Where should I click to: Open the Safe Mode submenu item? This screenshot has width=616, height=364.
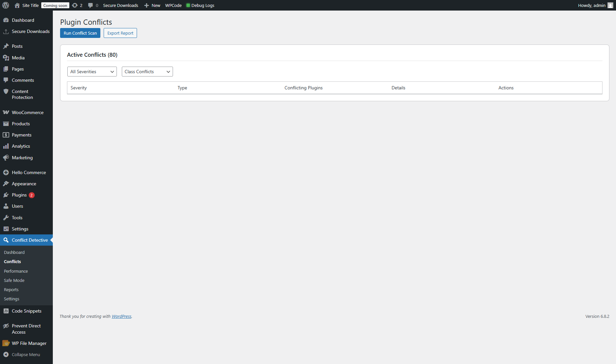click(14, 280)
